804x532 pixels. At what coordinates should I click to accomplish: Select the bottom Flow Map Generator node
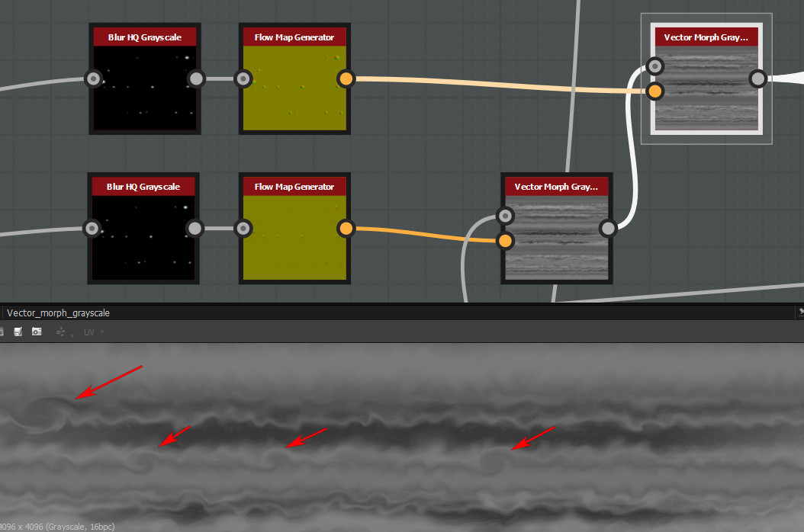[294, 228]
